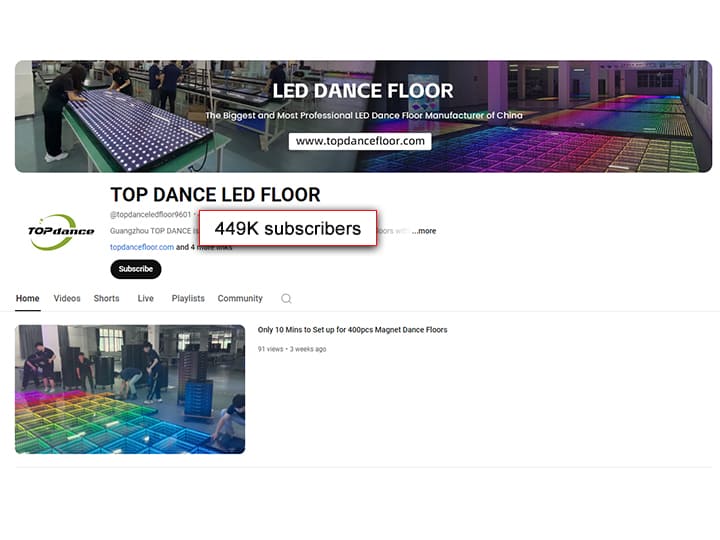Click the @topdanceledfloor9601 handle
The image size is (720, 540).
click(150, 214)
